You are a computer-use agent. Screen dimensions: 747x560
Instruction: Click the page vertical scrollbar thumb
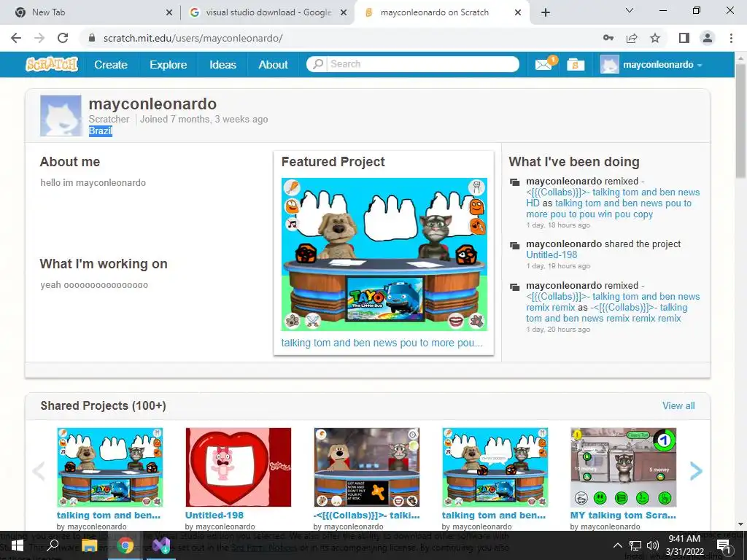[x=740, y=122]
